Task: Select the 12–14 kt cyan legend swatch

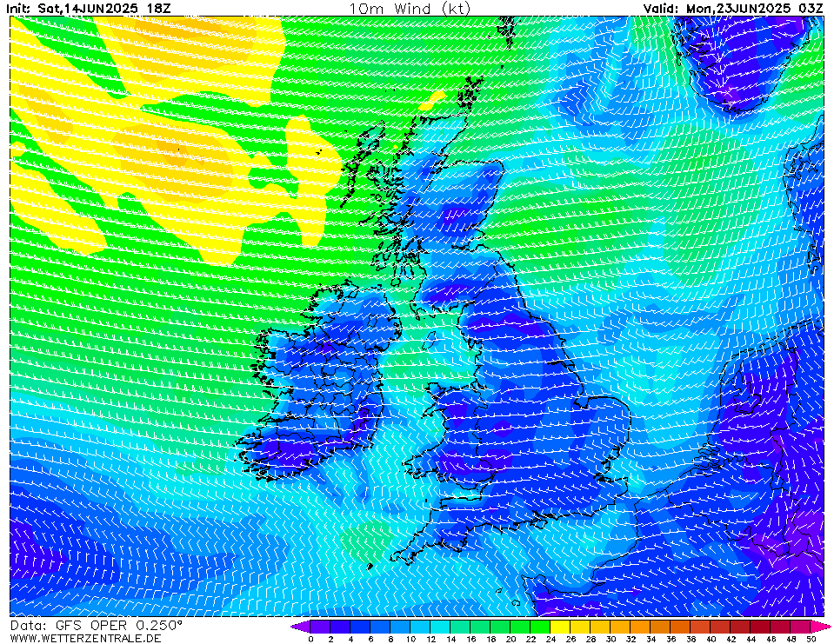Action: pos(441,626)
